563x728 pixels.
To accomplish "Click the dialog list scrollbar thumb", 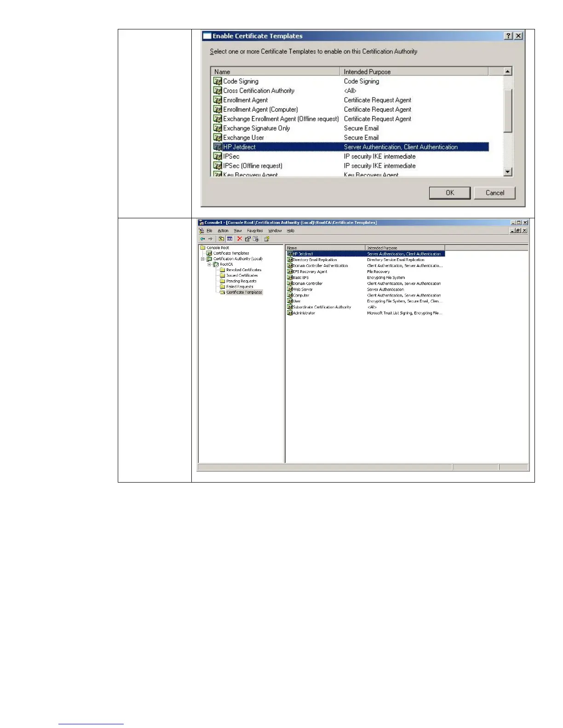I will (x=508, y=111).
